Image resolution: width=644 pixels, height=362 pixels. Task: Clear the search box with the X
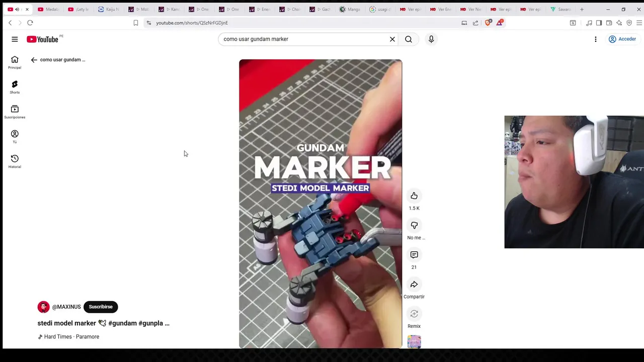pyautogui.click(x=392, y=39)
